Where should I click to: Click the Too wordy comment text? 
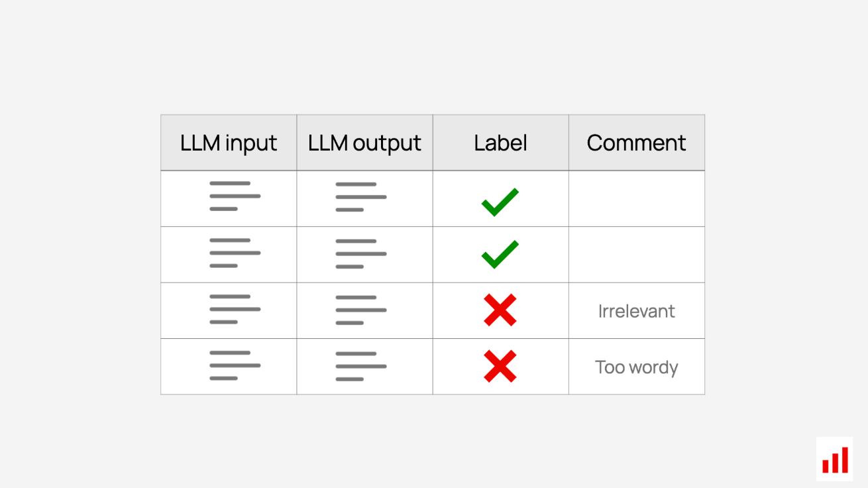point(637,367)
